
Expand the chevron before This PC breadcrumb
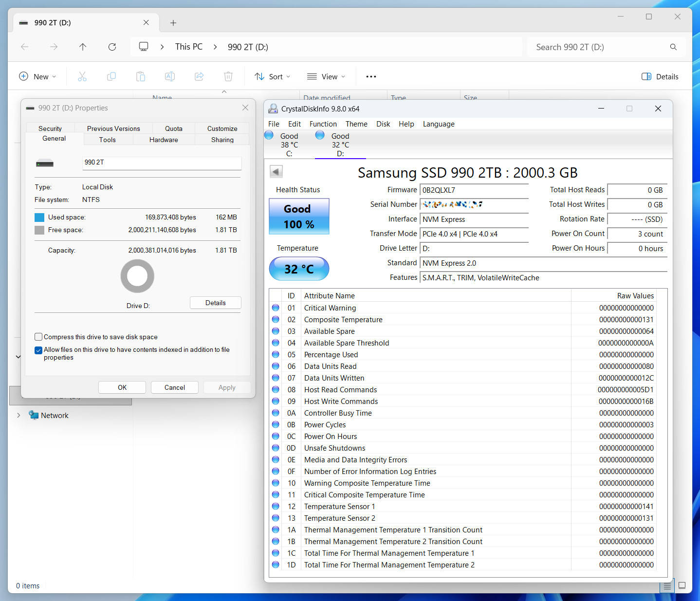coord(162,47)
